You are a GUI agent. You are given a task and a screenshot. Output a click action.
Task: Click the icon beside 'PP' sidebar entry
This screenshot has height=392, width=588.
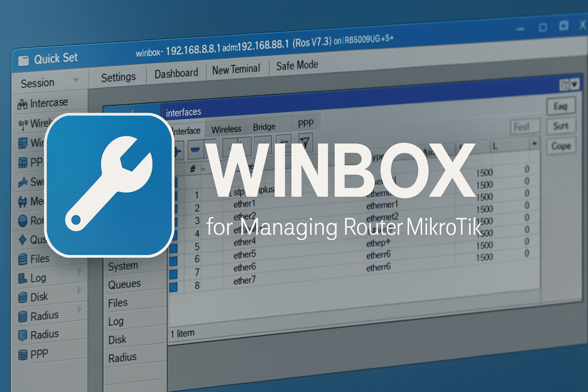point(23,162)
